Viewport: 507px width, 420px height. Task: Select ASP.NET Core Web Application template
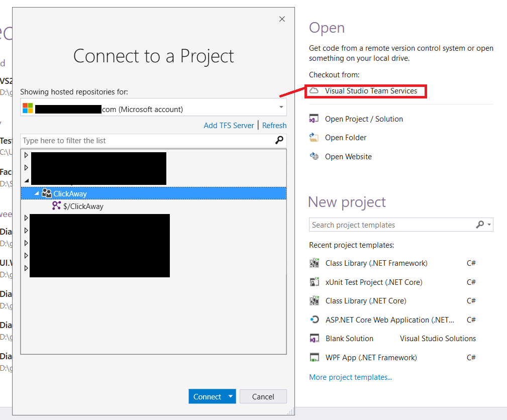tap(389, 320)
